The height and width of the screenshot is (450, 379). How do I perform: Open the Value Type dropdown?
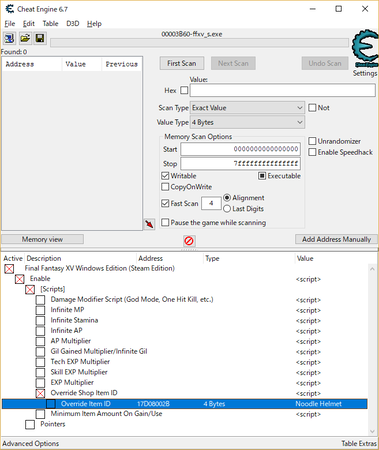click(x=247, y=122)
